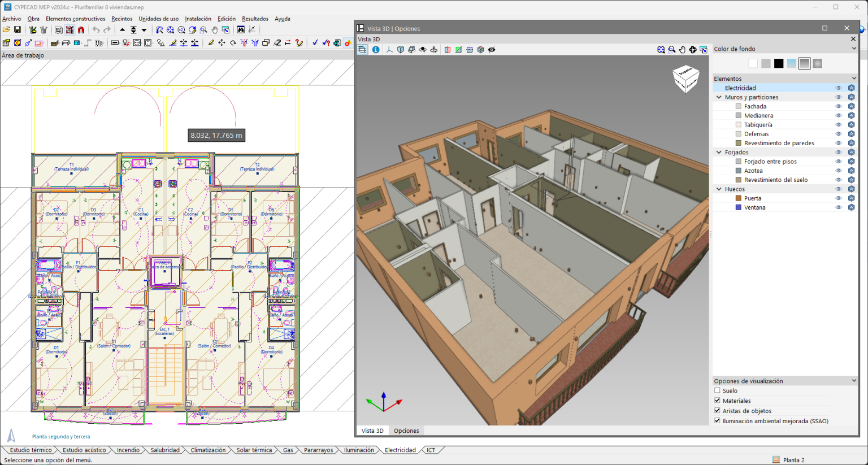Click the magnet snap icon in toolbar

pos(81,30)
